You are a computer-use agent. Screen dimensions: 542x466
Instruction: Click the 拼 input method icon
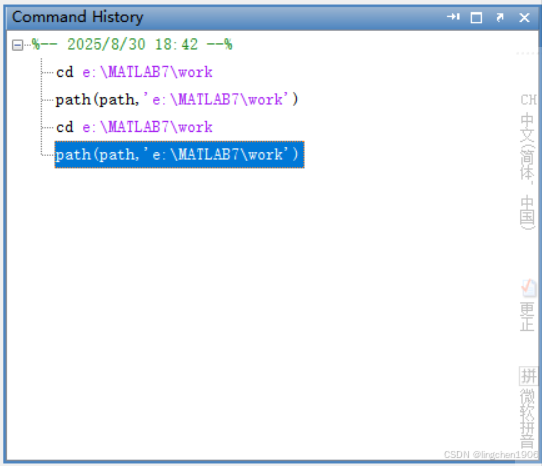(528, 376)
